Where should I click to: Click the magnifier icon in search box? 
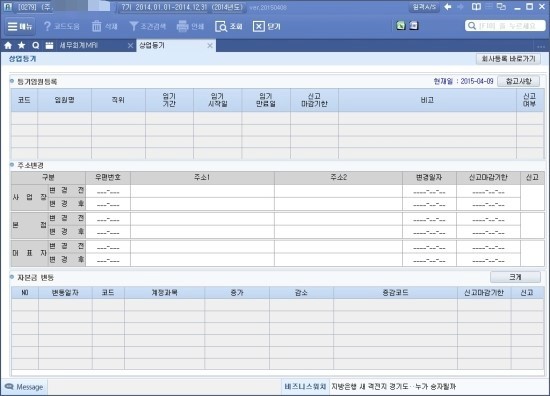point(472,26)
